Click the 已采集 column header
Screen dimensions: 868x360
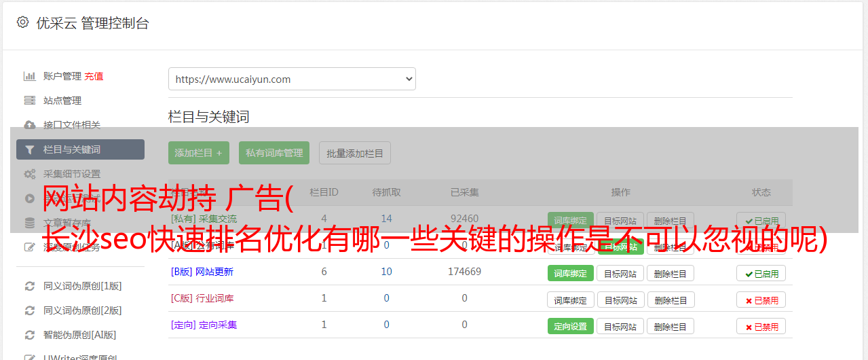(464, 192)
